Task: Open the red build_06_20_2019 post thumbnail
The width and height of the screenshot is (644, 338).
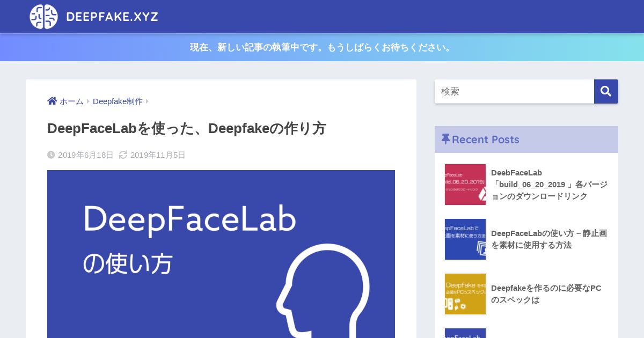Action: click(x=465, y=185)
